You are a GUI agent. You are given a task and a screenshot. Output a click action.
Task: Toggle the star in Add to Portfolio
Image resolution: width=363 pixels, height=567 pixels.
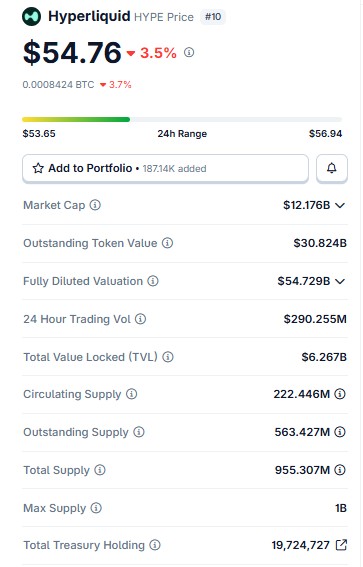coord(38,168)
